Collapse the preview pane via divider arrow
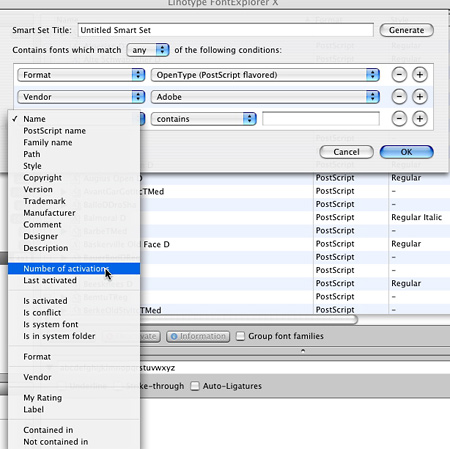The width and height of the screenshot is (450, 449). point(303,351)
